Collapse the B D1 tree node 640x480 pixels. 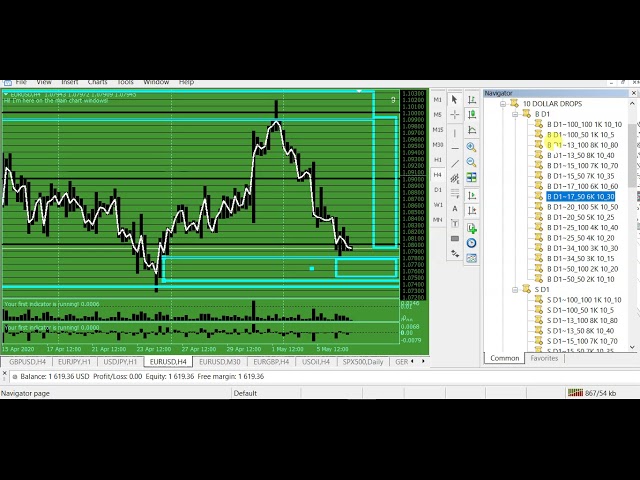click(x=517, y=114)
